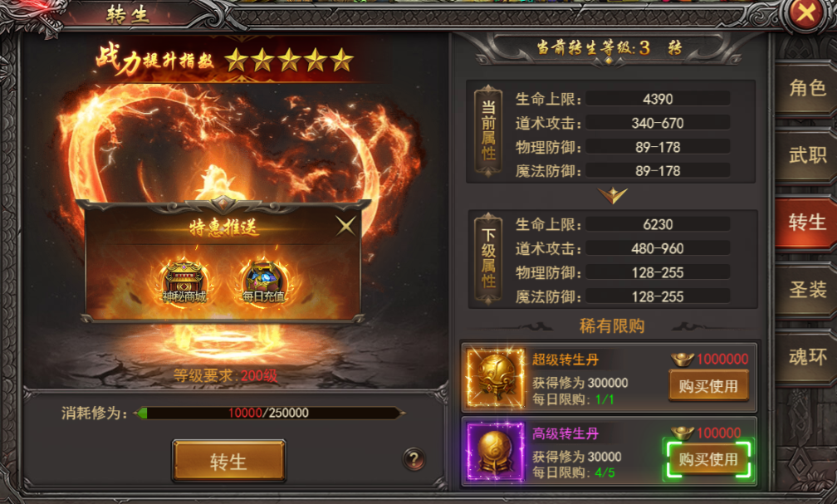This screenshot has height=504, width=837.
Task: Click the golden down arrow between attributes
Action: pyautogui.click(x=612, y=195)
